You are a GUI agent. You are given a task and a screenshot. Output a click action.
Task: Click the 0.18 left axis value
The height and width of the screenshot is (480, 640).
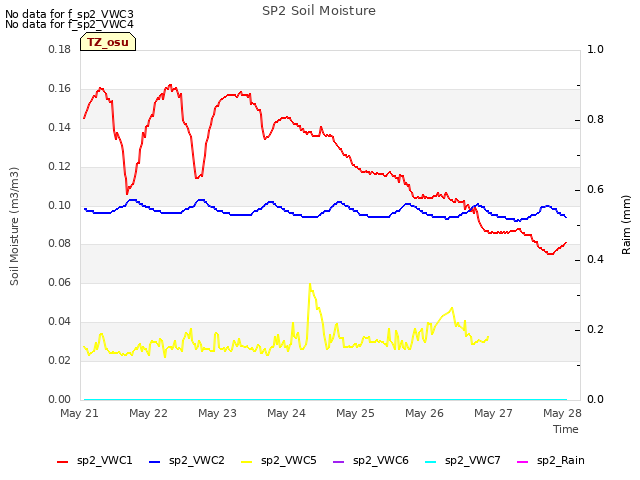(x=60, y=50)
